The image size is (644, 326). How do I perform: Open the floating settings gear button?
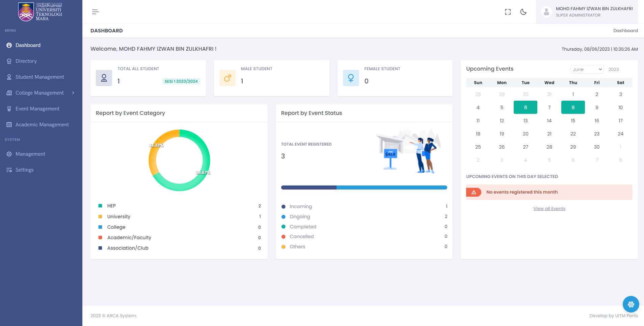coord(630,304)
